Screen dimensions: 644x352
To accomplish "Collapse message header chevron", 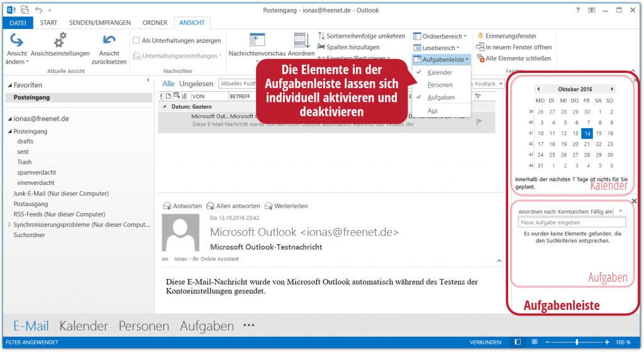I will click(x=499, y=260).
